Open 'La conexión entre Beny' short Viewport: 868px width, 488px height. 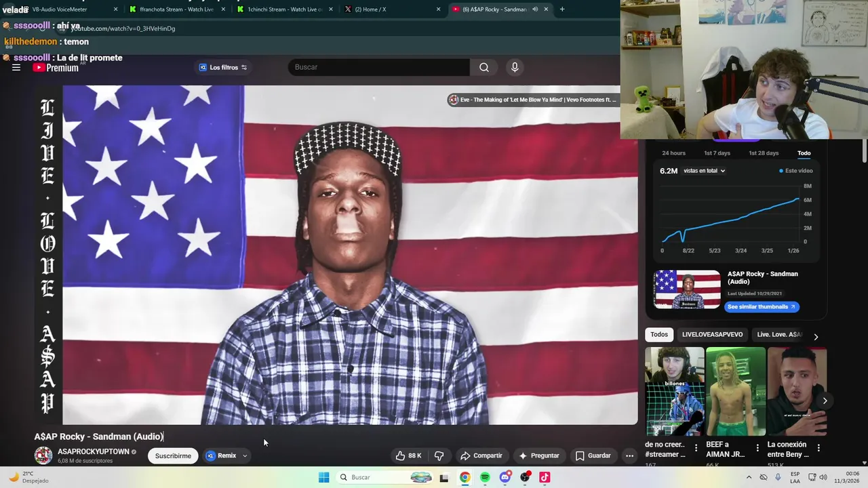[x=797, y=391]
